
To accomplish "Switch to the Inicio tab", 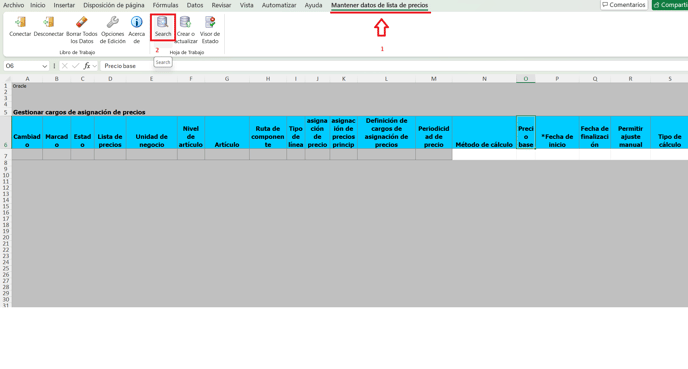I will tap(38, 5).
